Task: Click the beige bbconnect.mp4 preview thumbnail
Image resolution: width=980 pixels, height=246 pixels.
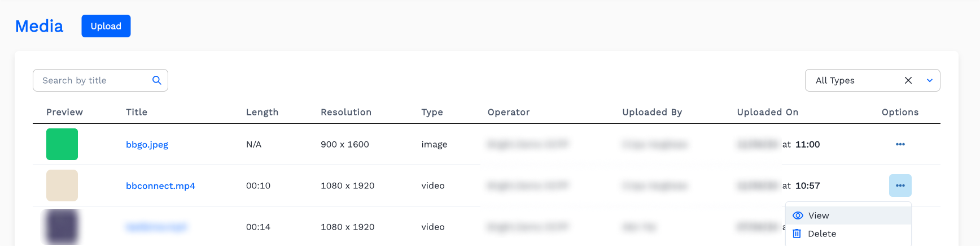Action: (62, 185)
